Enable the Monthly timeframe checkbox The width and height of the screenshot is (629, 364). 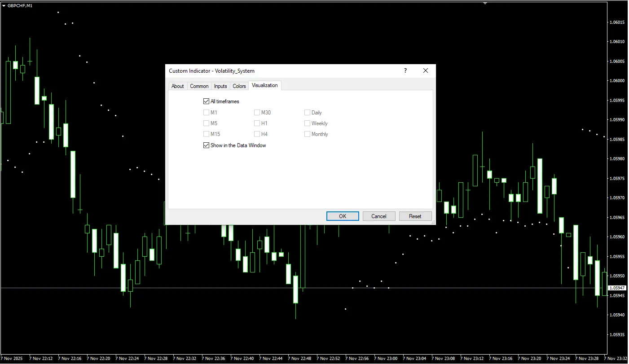tap(308, 134)
